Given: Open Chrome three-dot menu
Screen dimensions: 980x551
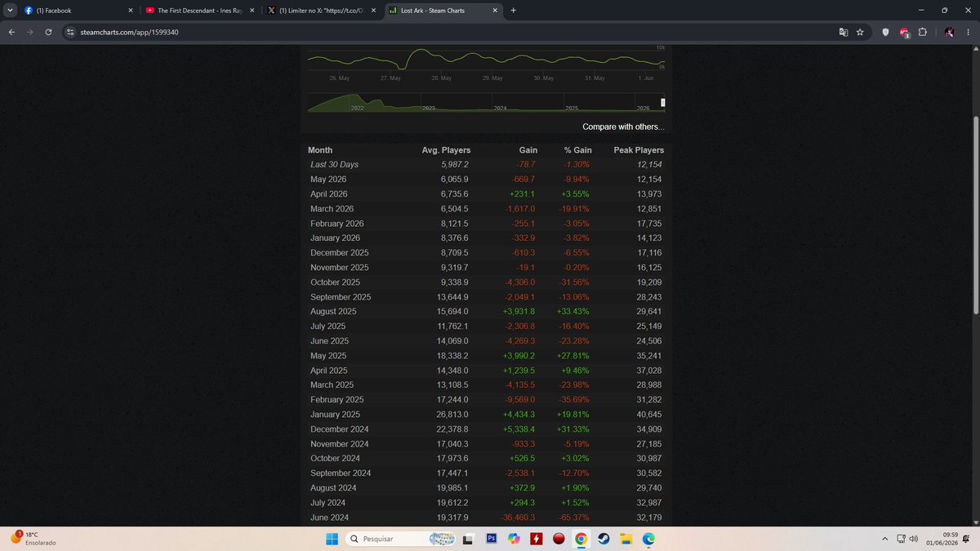Looking at the screenshot, I should pyautogui.click(x=968, y=32).
